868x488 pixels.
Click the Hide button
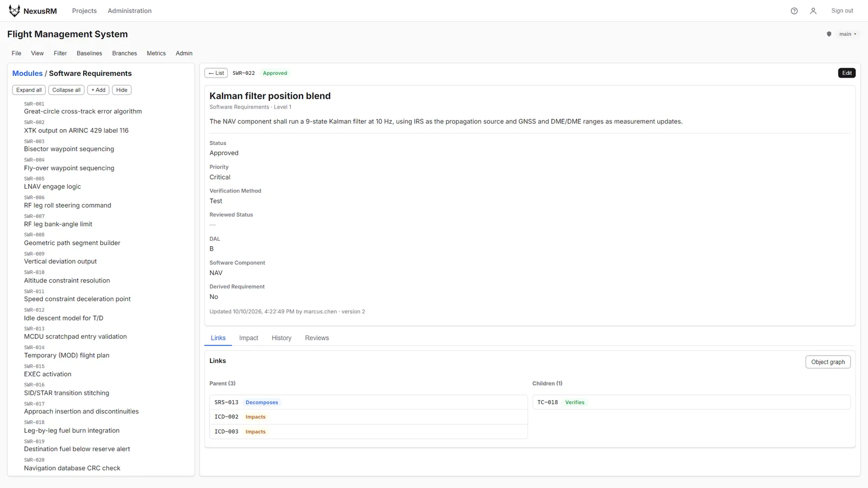tap(122, 90)
